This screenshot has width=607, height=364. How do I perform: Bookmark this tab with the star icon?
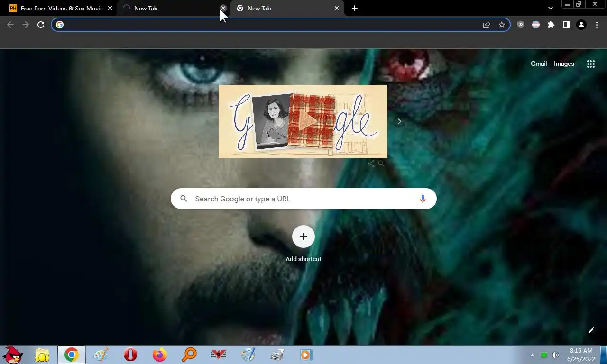502,25
